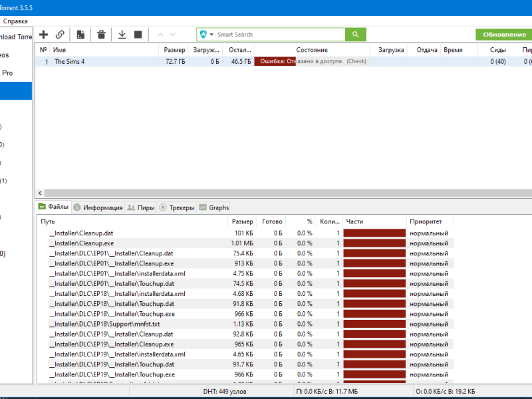Click the Части column header

(x=374, y=221)
